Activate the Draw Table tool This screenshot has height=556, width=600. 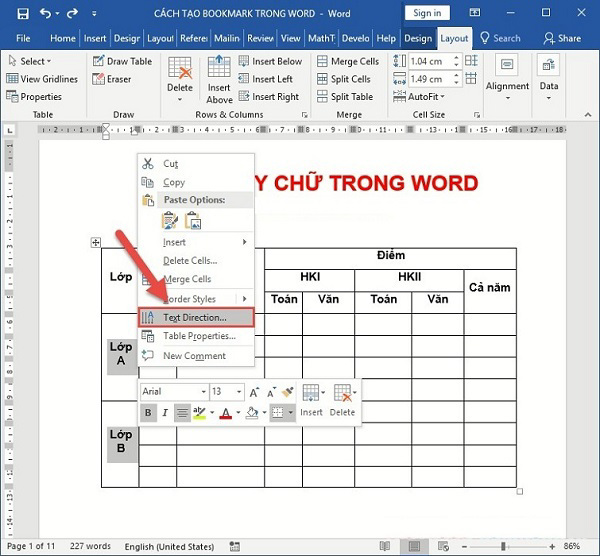[x=122, y=61]
